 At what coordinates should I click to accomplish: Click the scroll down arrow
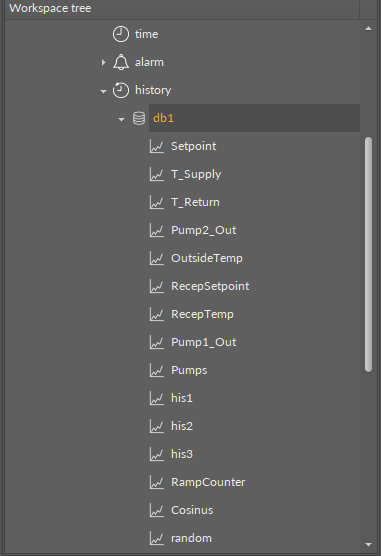(368, 545)
